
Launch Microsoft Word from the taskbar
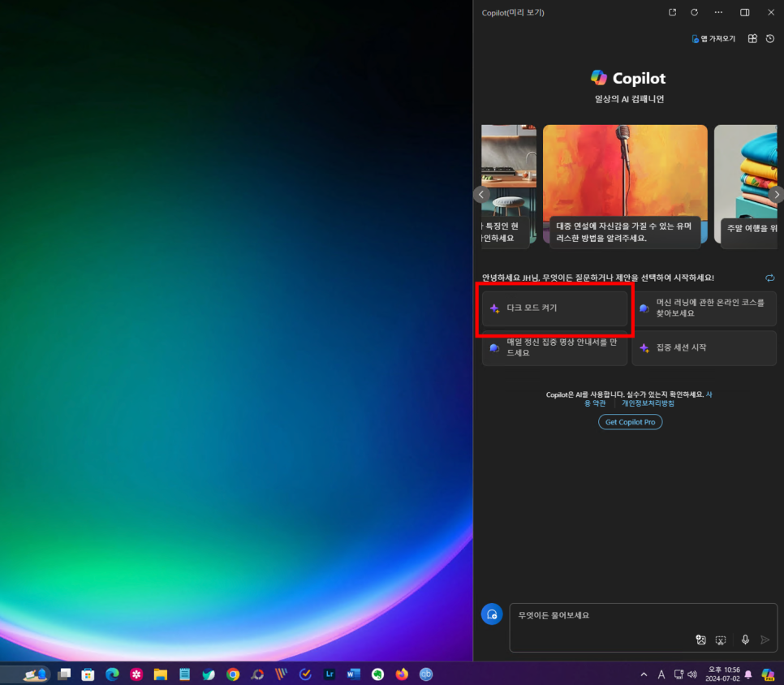(354, 674)
